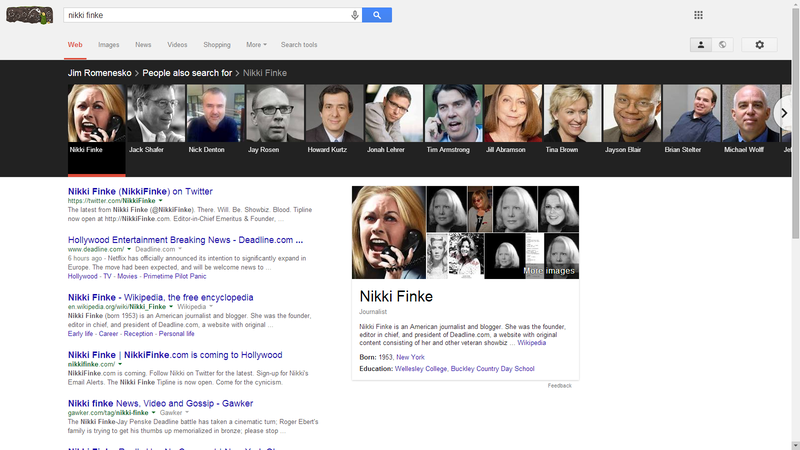Click the vertical page scrollbar thumb
The image size is (800, 450).
pos(796,122)
